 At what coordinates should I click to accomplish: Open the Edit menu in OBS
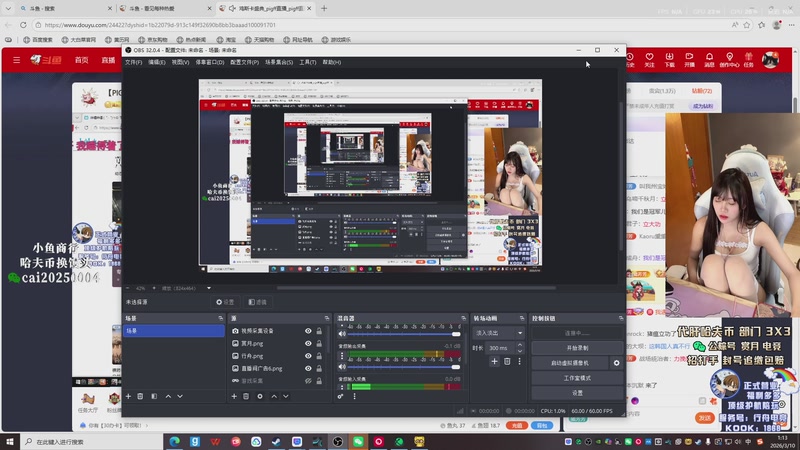click(x=157, y=62)
